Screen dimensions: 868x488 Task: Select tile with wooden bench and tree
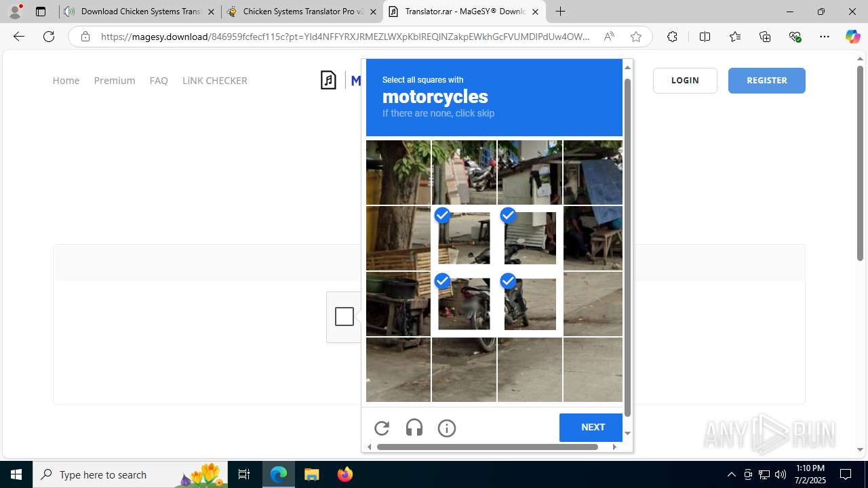point(398,239)
